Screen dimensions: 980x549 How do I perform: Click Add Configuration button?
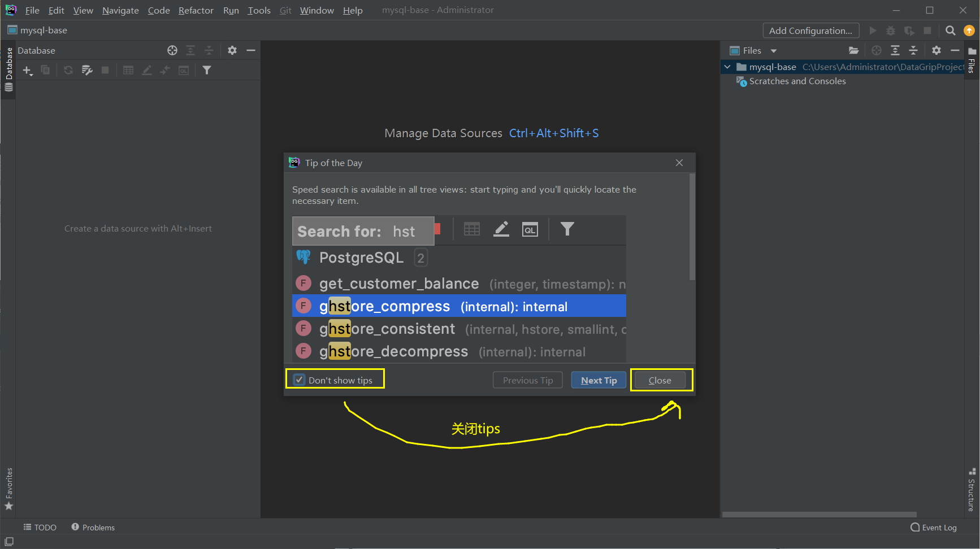click(810, 30)
